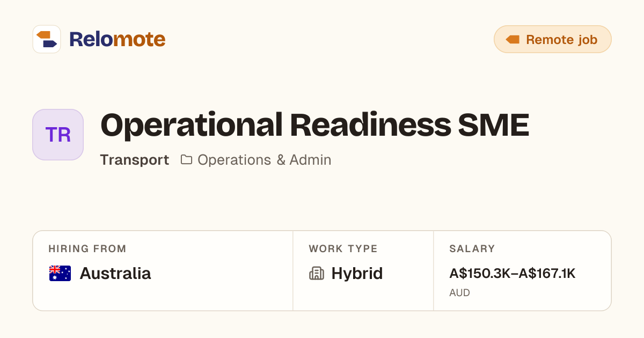The height and width of the screenshot is (338, 644).
Task: Click the building icon beside Hybrid
Action: [317, 274]
